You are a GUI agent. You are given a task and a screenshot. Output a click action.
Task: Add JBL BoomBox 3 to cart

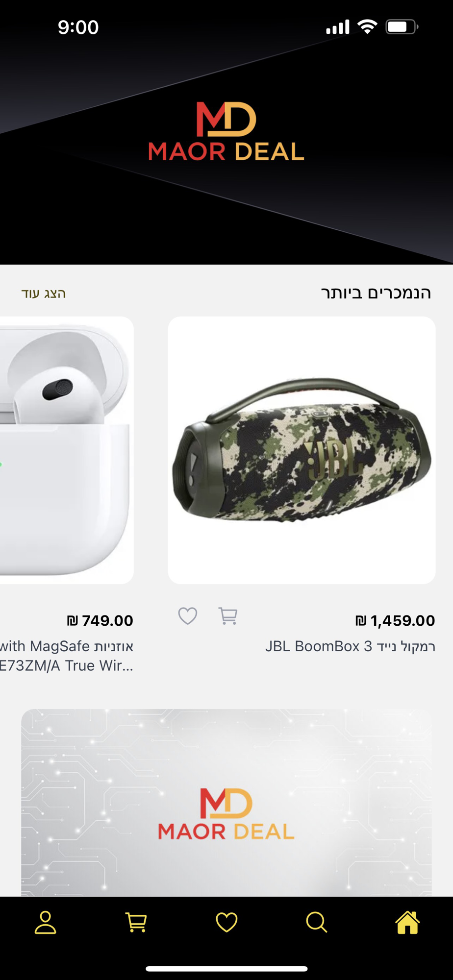click(x=228, y=616)
